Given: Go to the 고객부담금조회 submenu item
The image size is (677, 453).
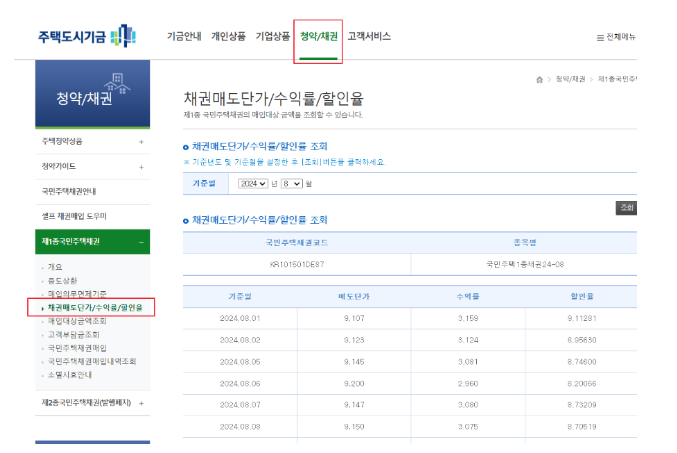Looking at the screenshot, I should click(x=73, y=335).
